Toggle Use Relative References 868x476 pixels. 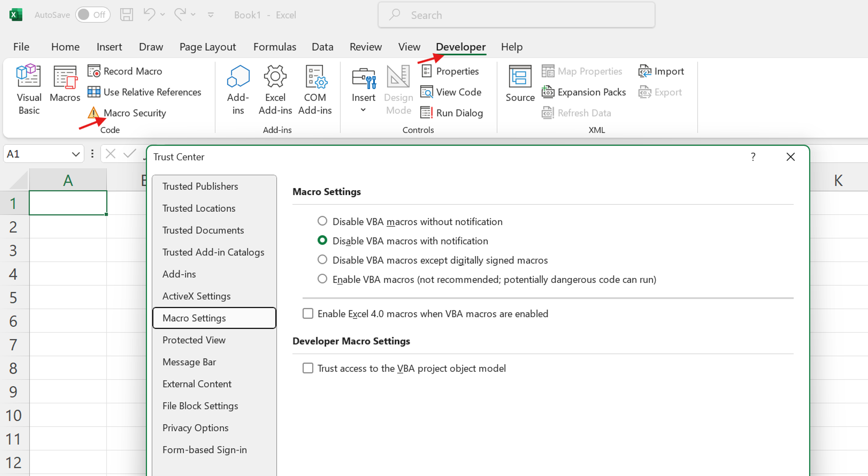[x=144, y=92]
